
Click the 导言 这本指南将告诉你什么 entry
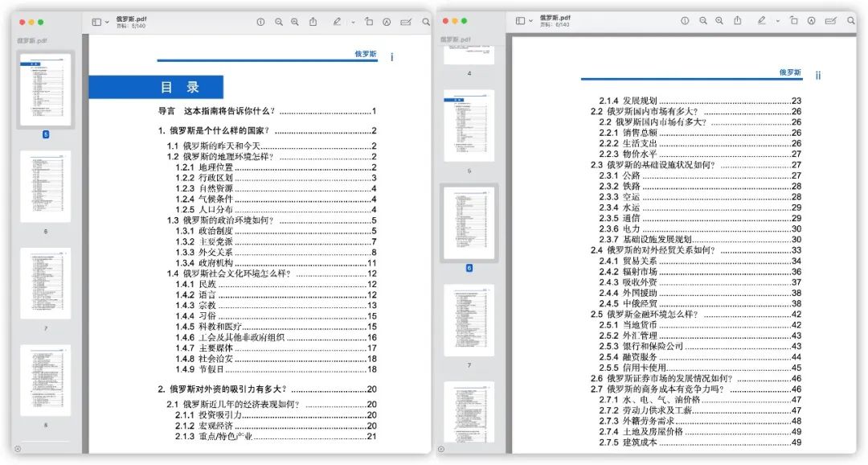tap(268, 111)
